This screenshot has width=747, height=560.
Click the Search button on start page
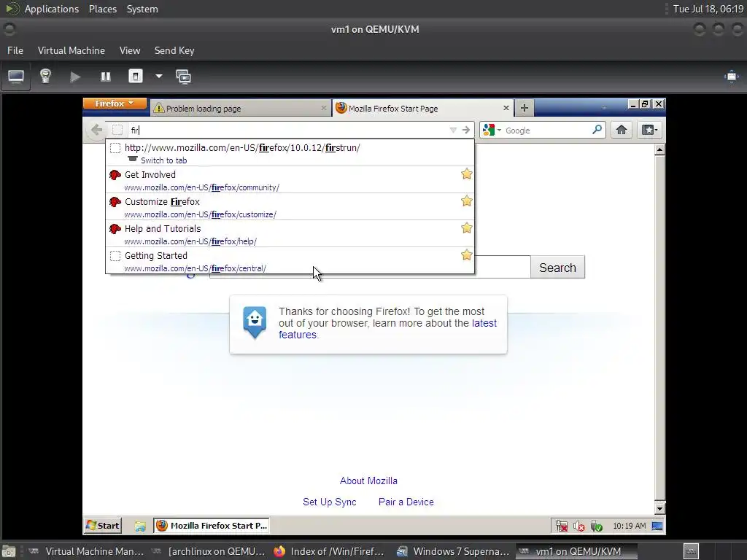click(557, 268)
